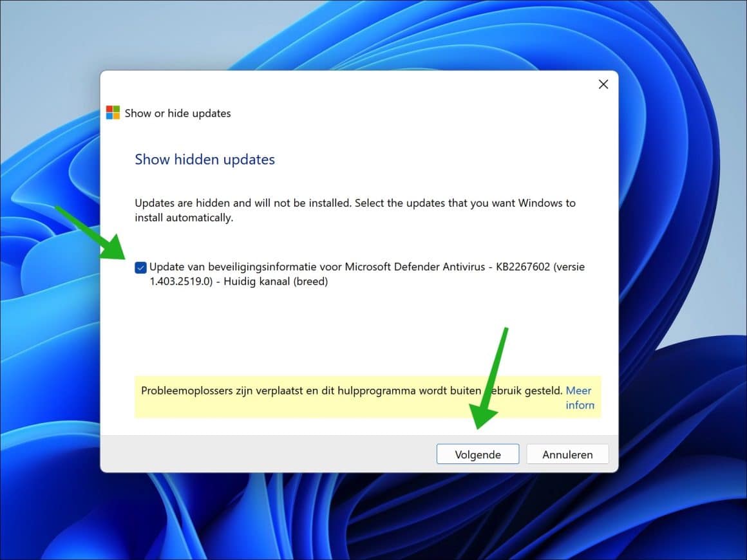Image resolution: width=747 pixels, height=560 pixels.
Task: Click the 'Probleemoplossers zijn verplaatst' notice text
Action: (x=352, y=391)
